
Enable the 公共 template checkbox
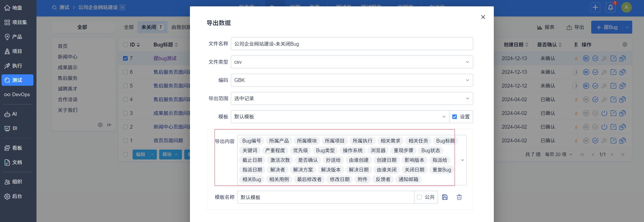(419, 197)
